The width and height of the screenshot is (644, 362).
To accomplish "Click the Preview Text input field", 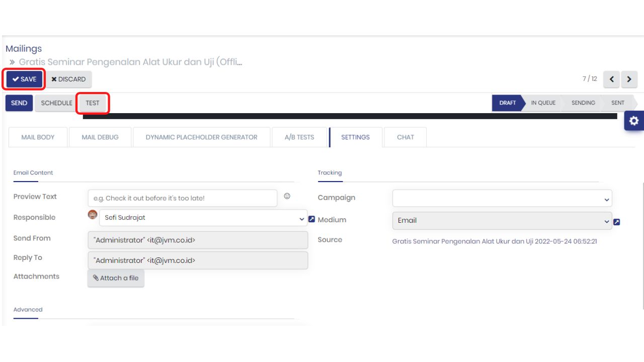I will point(182,198).
